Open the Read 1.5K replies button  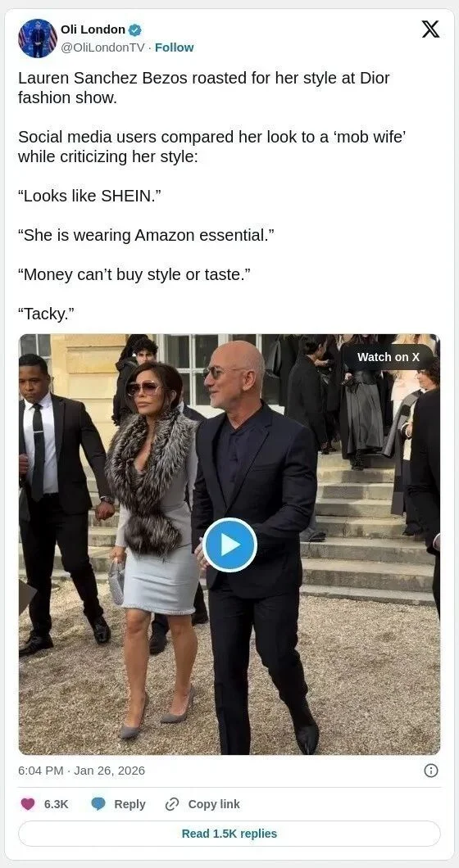point(229,833)
